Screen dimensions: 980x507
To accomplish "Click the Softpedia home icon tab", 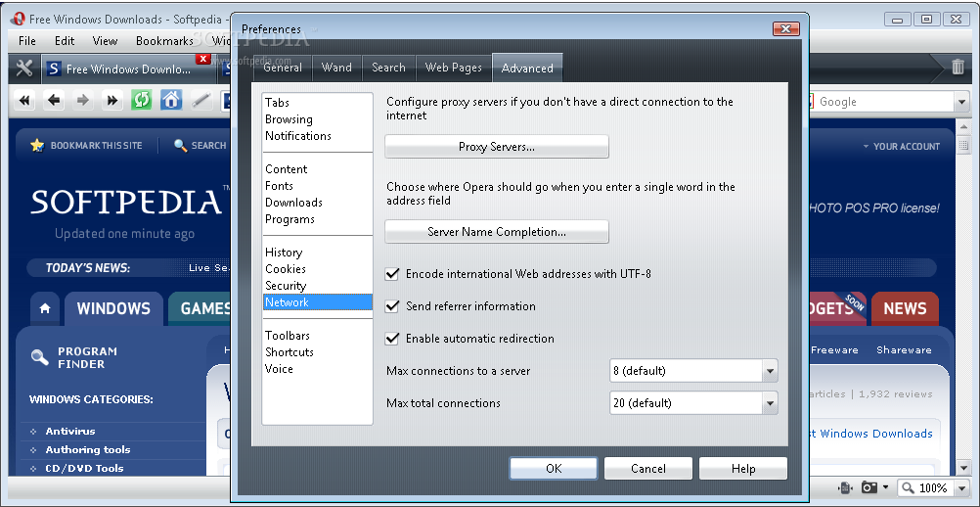I will coord(45,308).
